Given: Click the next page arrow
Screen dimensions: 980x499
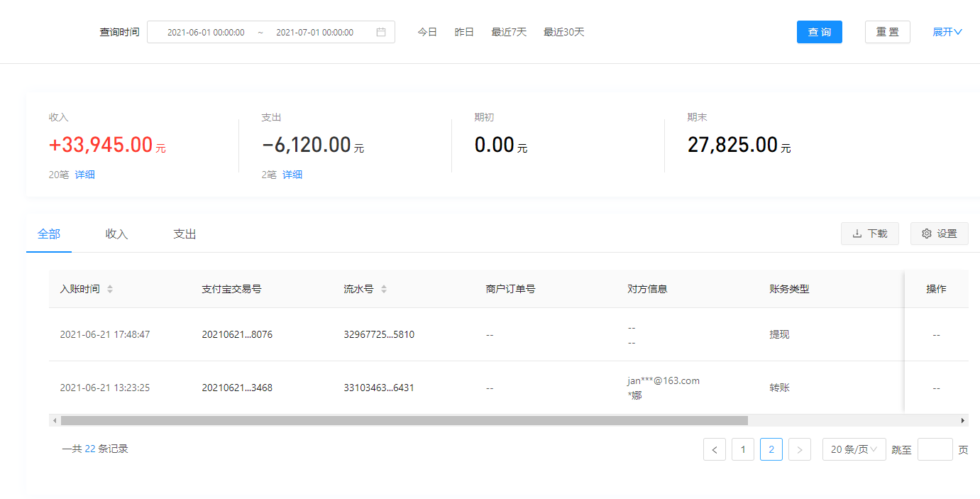Looking at the screenshot, I should pos(800,449).
